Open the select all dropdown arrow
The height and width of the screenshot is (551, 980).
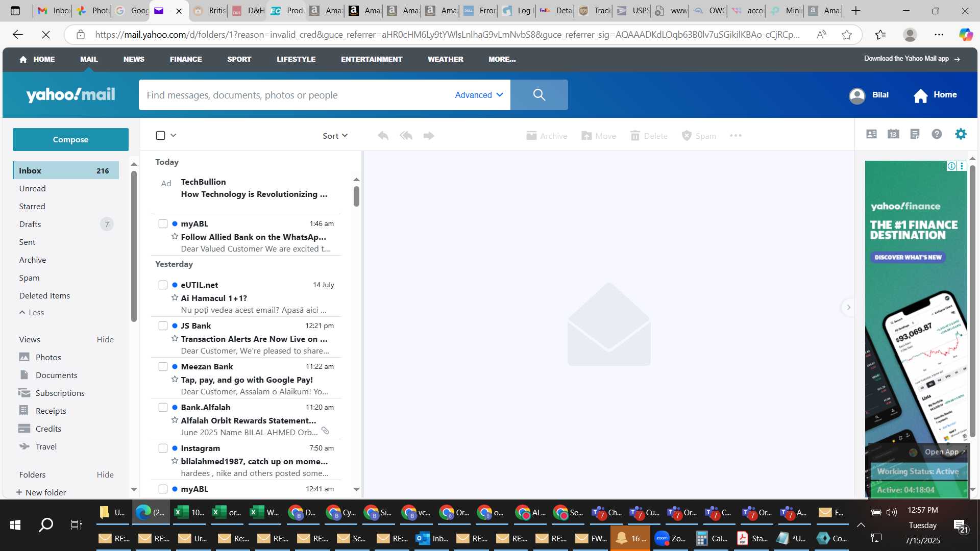click(174, 136)
